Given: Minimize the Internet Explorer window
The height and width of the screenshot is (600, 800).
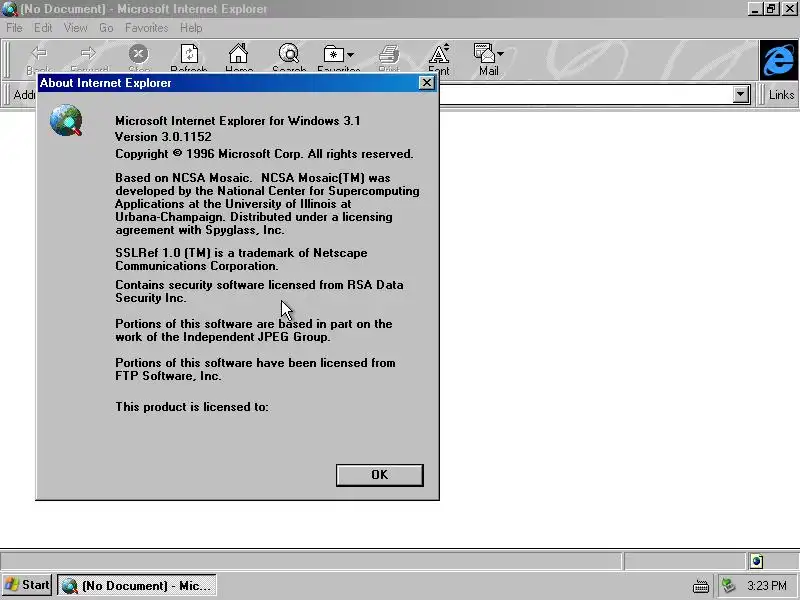Looking at the screenshot, I should 755,9.
